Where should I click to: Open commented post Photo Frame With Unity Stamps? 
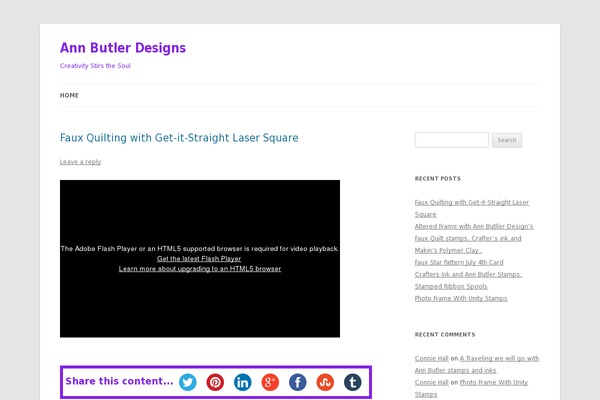point(471,388)
